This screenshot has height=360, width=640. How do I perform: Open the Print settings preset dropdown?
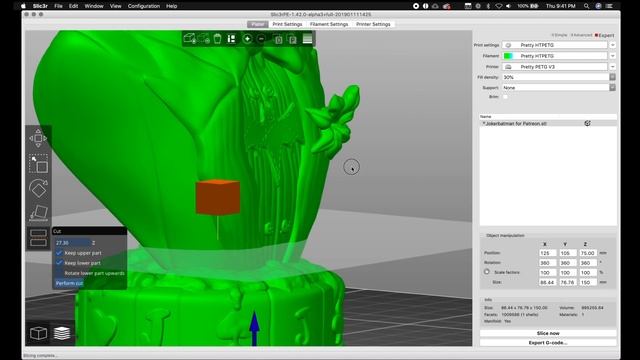[613, 45]
